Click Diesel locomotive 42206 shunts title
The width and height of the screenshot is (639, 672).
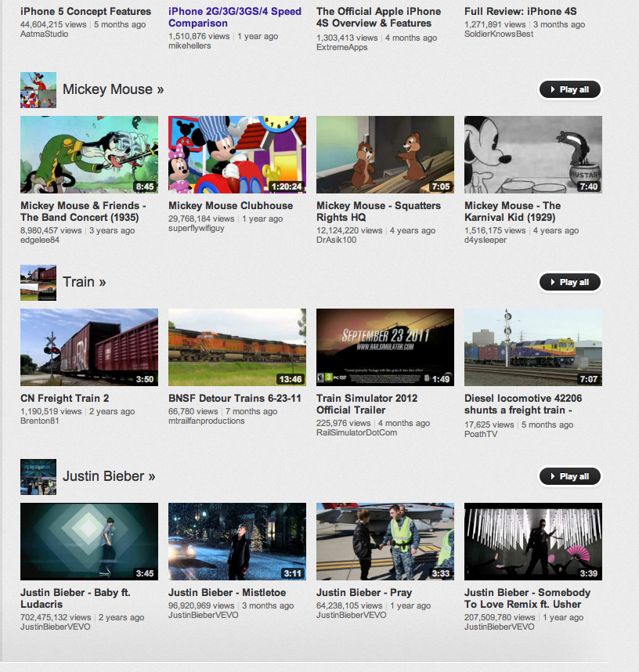[x=523, y=404]
